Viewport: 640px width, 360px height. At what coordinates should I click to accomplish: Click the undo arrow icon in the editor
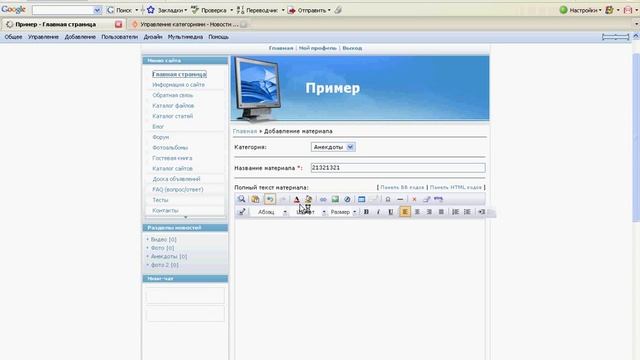point(270,199)
